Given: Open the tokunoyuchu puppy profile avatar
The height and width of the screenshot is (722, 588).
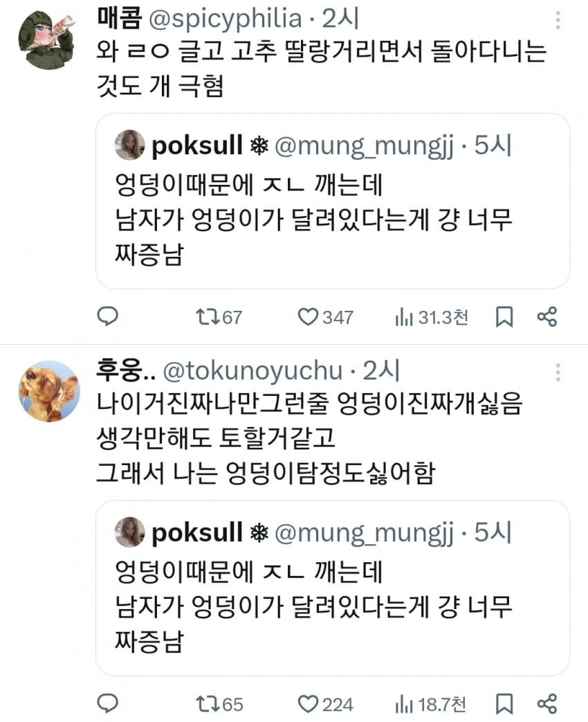Looking at the screenshot, I should coord(49,391).
